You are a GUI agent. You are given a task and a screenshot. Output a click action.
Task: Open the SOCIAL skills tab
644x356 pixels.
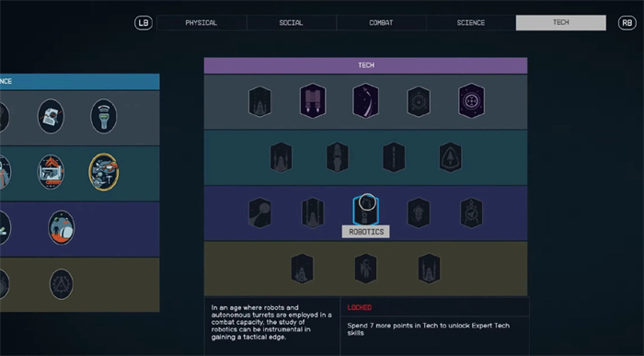[292, 23]
